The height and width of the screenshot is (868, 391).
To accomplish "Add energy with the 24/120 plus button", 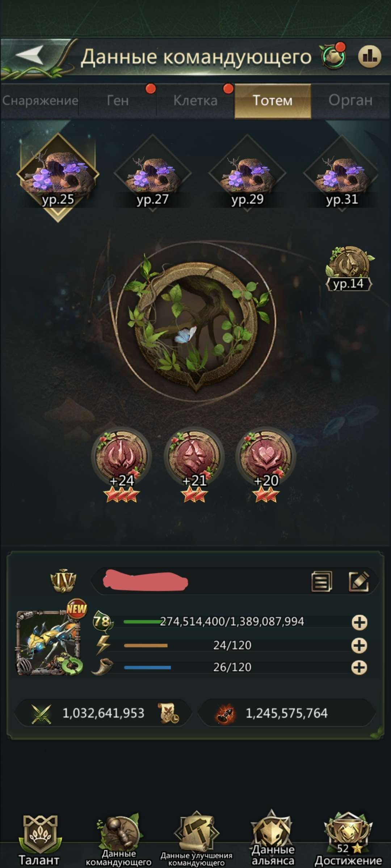I will point(359,646).
